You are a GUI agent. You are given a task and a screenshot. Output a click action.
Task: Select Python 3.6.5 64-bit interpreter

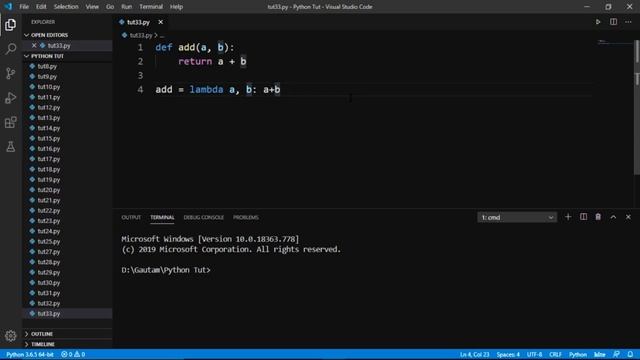[30, 354]
